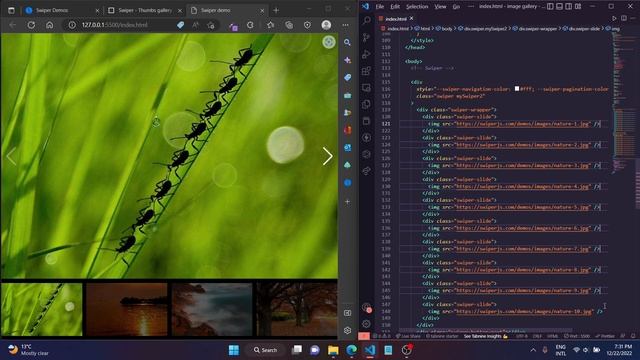Switch to Swiper - Thumbs gallery tab
This screenshot has height=360, width=640.
pyautogui.click(x=144, y=10)
